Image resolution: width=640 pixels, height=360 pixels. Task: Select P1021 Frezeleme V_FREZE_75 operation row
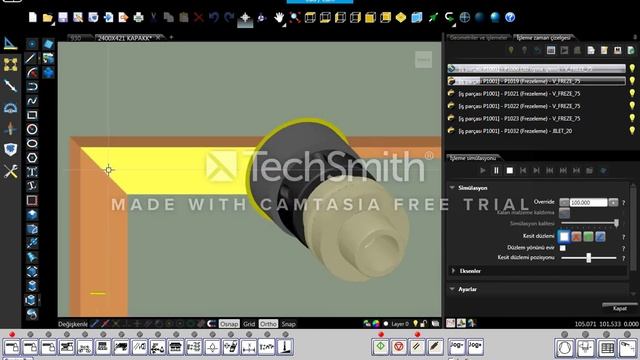[536, 93]
